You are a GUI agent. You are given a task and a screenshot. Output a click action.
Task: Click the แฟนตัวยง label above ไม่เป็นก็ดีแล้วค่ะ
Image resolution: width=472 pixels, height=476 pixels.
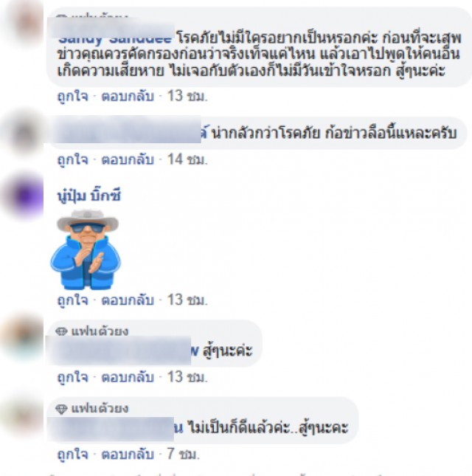click(x=100, y=409)
